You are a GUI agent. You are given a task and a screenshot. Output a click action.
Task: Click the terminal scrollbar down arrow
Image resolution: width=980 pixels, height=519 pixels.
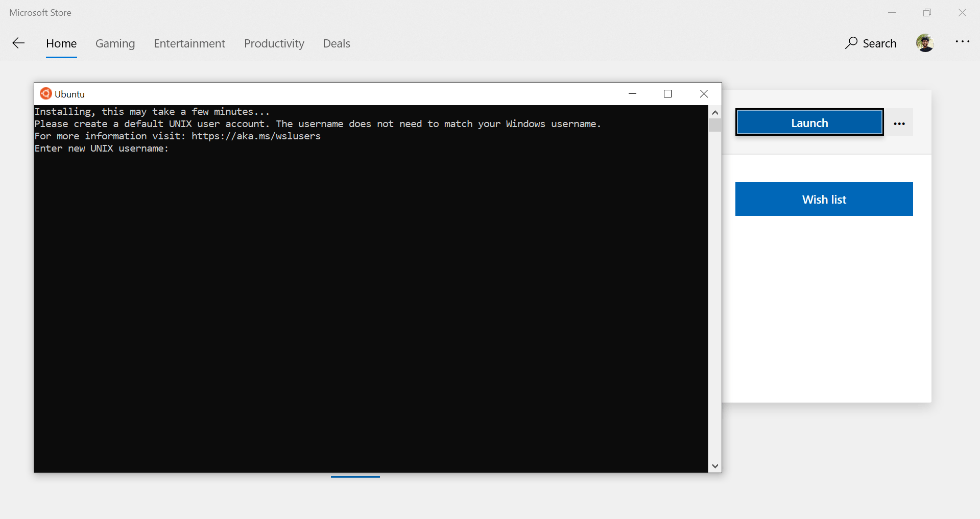(715, 466)
